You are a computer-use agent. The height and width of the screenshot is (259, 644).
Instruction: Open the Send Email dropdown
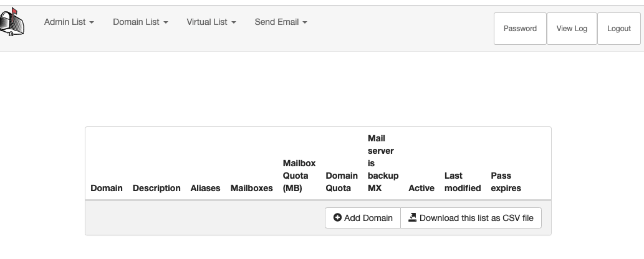281,22
